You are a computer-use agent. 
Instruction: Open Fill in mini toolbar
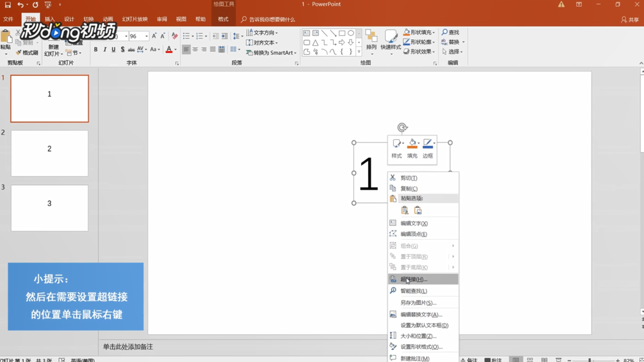412,149
